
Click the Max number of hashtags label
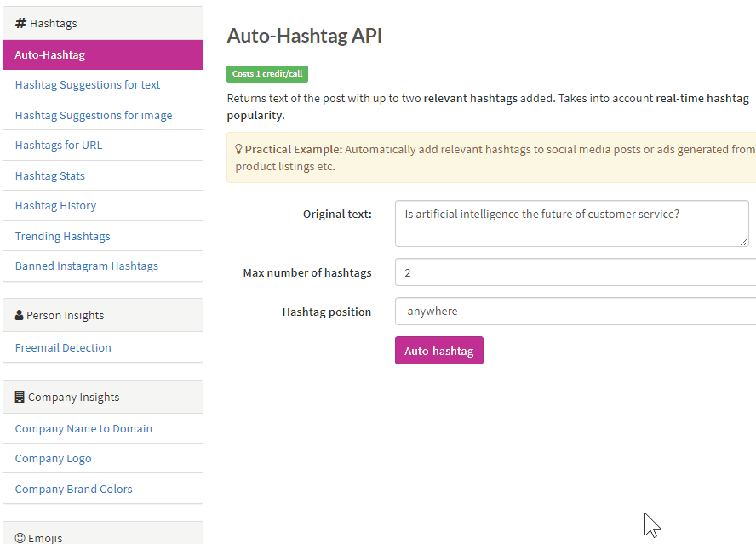coord(307,273)
